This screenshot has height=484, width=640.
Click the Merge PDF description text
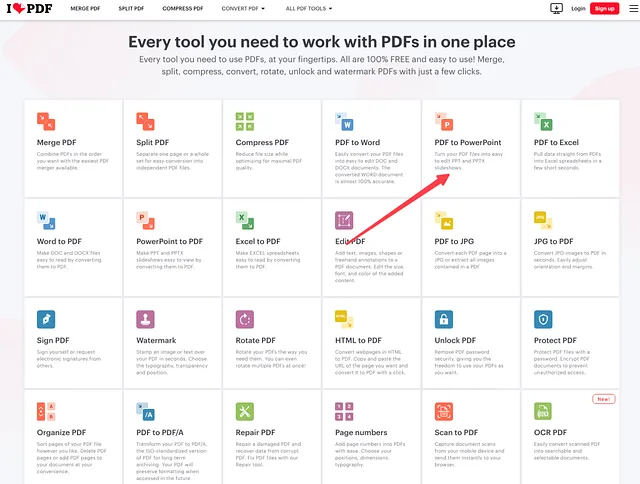[73, 161]
